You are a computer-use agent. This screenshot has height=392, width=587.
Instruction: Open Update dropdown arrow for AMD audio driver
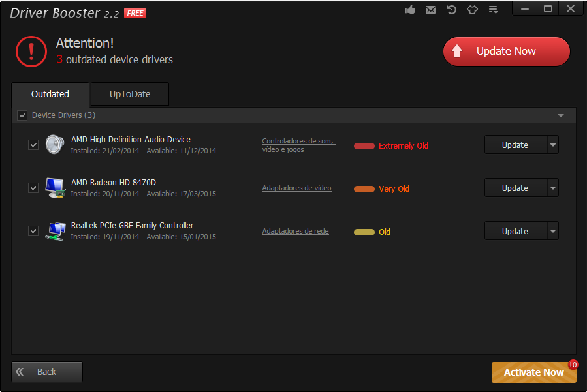(553, 145)
